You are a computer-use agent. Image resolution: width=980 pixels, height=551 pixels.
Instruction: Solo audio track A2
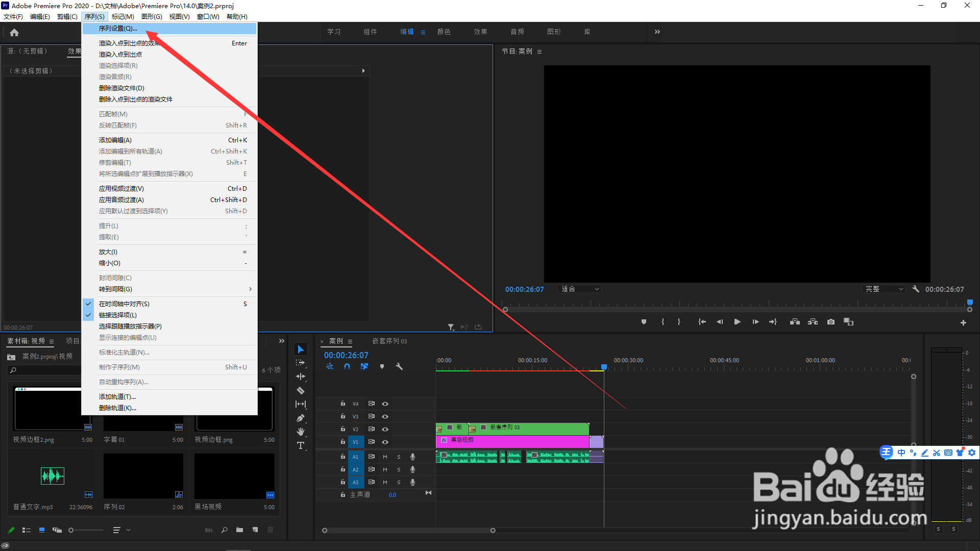(x=399, y=469)
